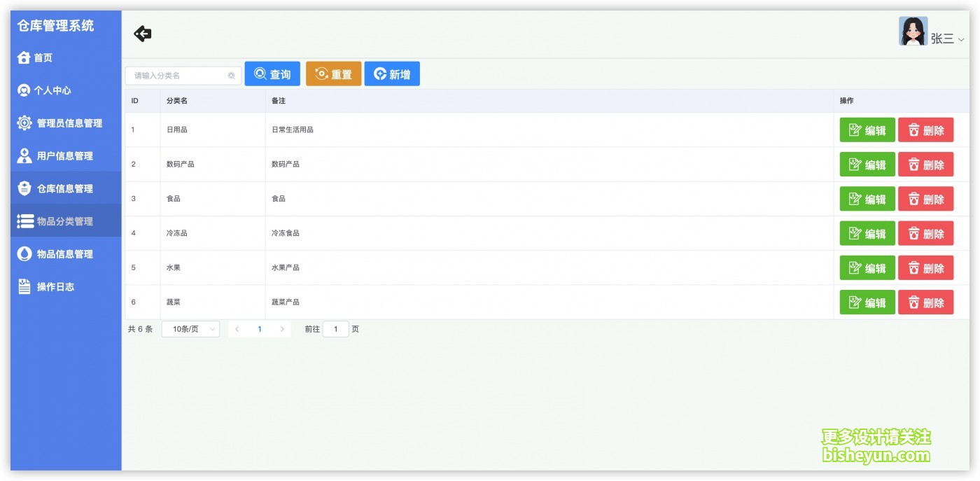Click the back arrow collapse icon

(143, 34)
